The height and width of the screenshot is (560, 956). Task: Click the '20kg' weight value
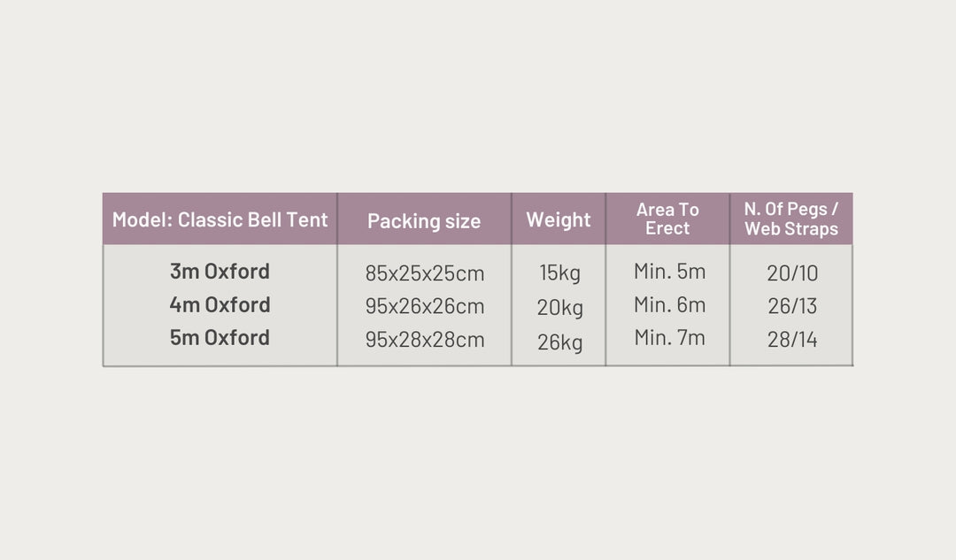(x=559, y=308)
